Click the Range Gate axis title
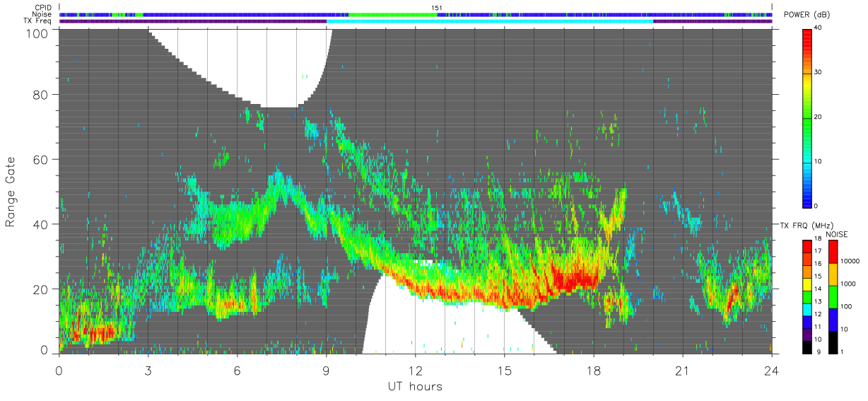 (x=11, y=191)
